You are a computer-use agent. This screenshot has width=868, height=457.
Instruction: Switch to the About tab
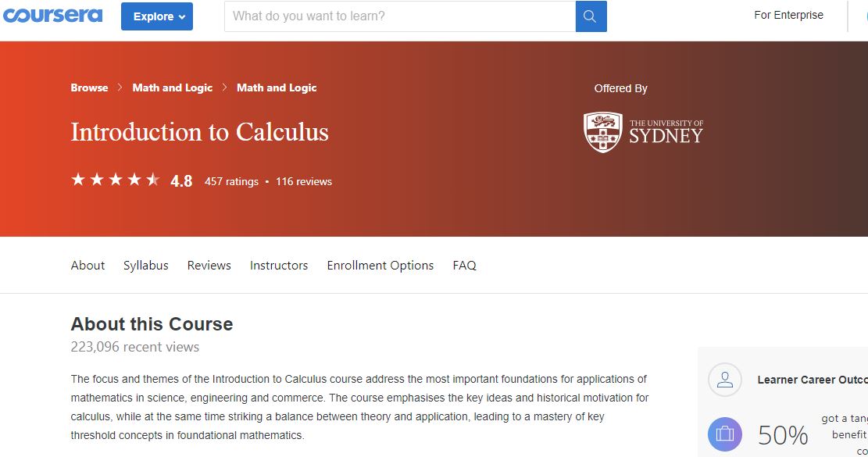88,266
